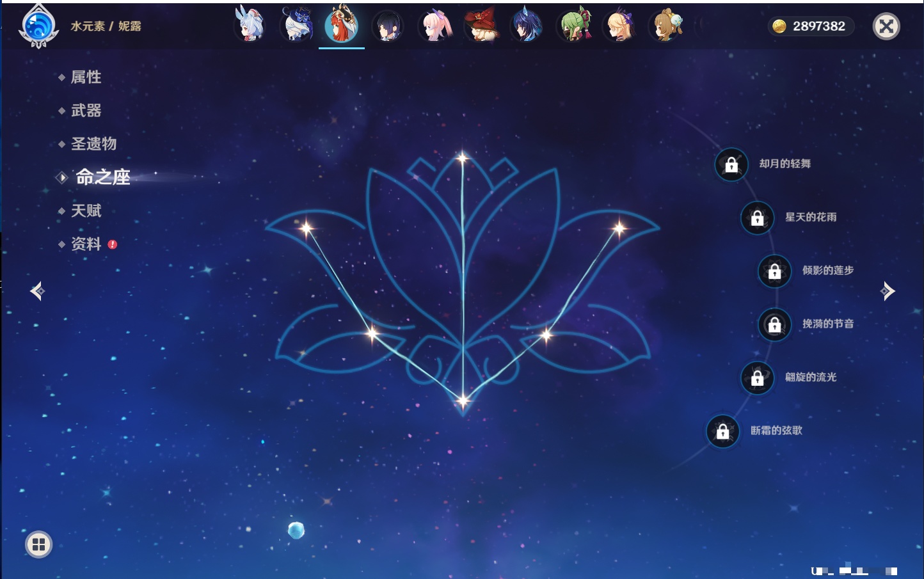The image size is (924, 579).
Task: Select the dark-blue-haired character avatar
Action: (x=527, y=26)
